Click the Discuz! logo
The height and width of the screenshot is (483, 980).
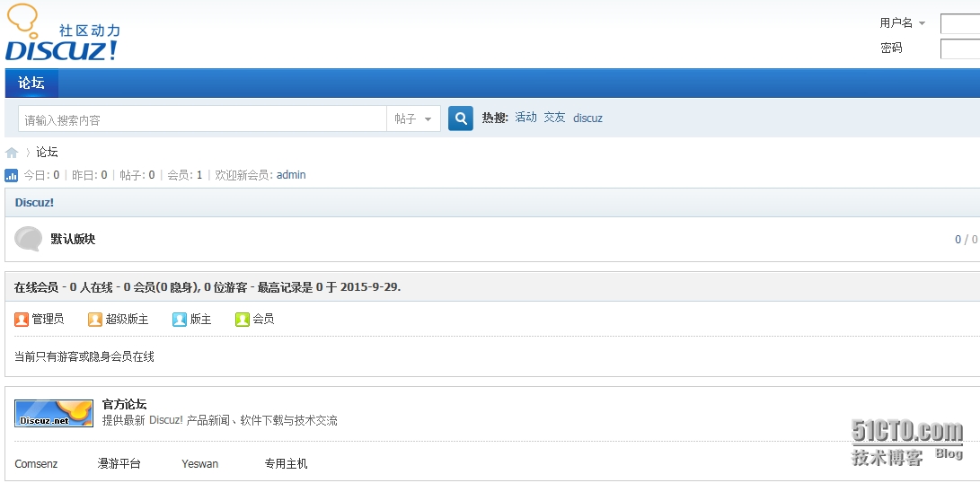point(62,32)
